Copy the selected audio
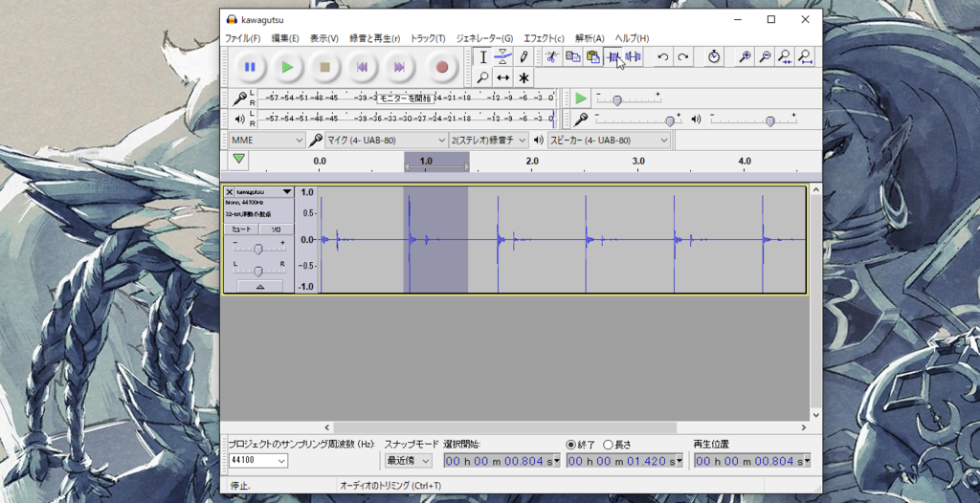The height and width of the screenshot is (503, 980). pos(572,56)
